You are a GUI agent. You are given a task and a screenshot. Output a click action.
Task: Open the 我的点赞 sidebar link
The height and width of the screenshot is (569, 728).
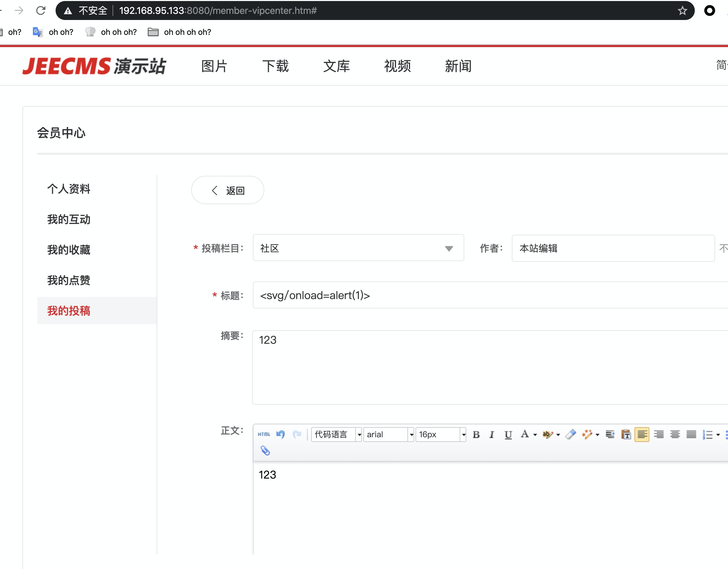tap(68, 280)
